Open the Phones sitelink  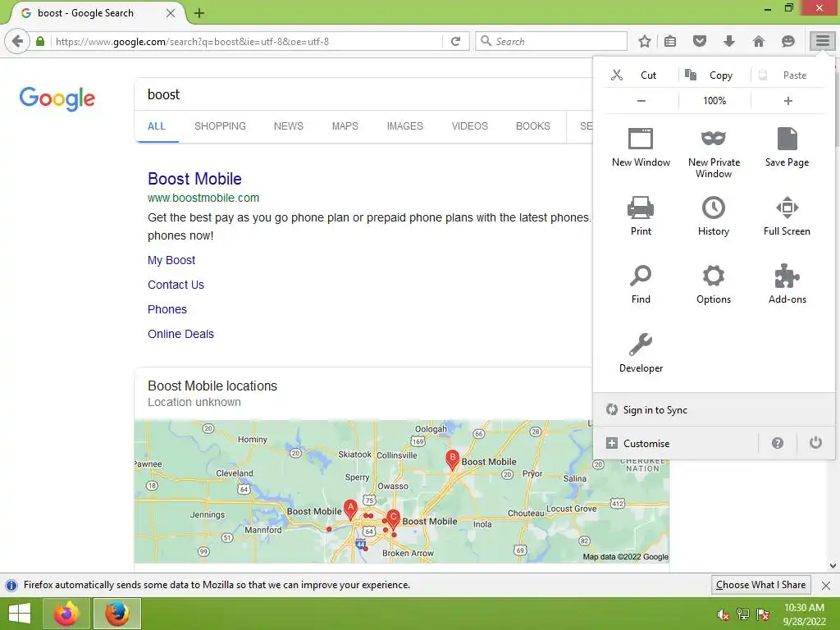(167, 309)
